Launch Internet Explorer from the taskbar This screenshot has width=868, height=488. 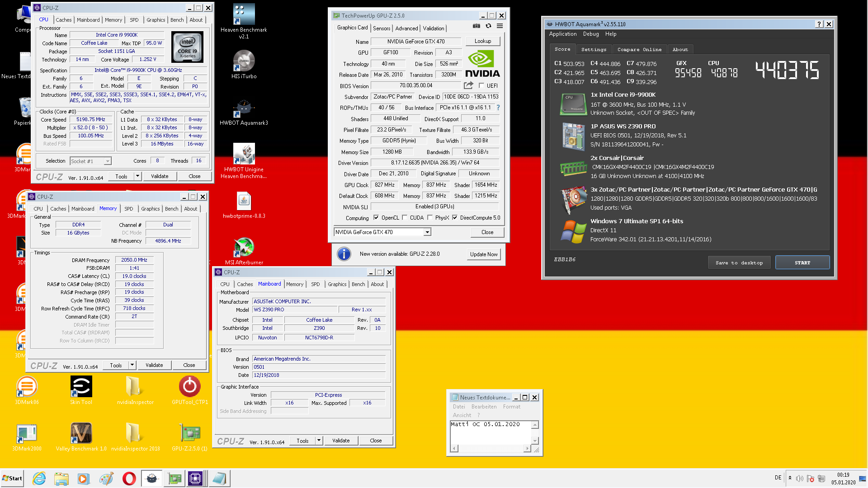[39, 478]
